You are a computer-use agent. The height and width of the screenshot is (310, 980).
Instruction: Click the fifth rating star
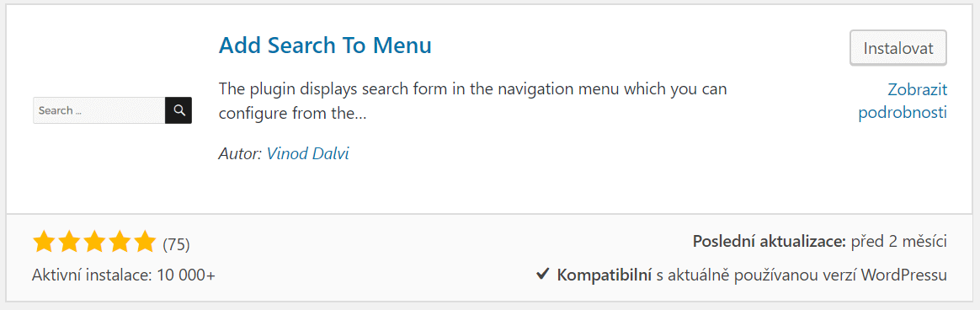(x=144, y=241)
